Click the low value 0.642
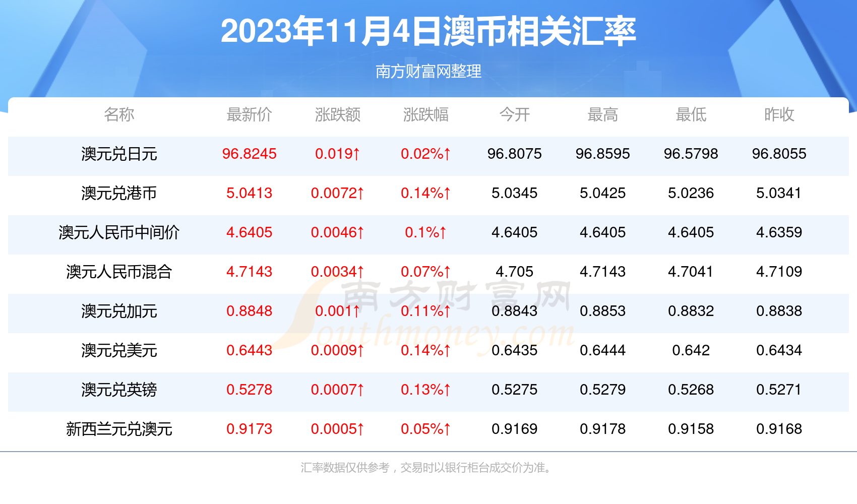This screenshot has width=857, height=504. click(691, 350)
